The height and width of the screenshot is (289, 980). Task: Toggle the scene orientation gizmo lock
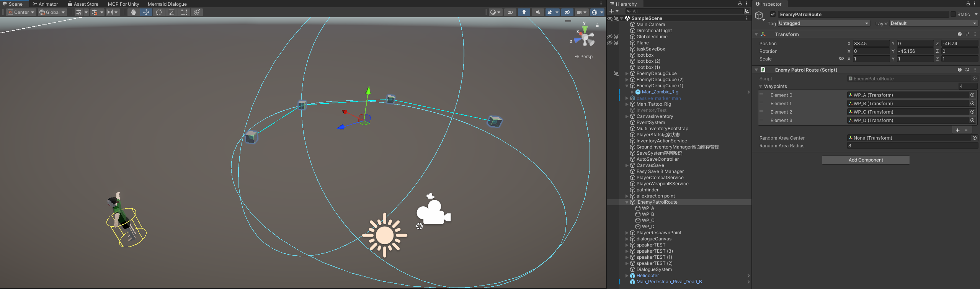[x=597, y=25]
